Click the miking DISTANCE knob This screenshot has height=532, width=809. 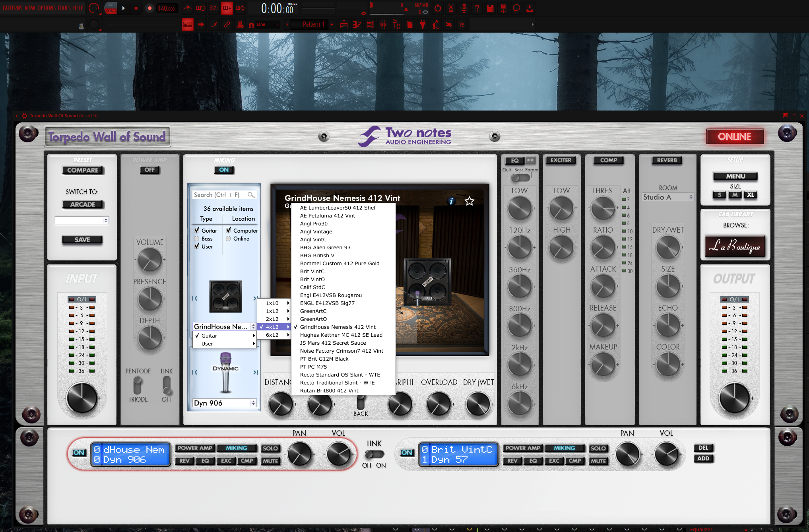pos(281,404)
